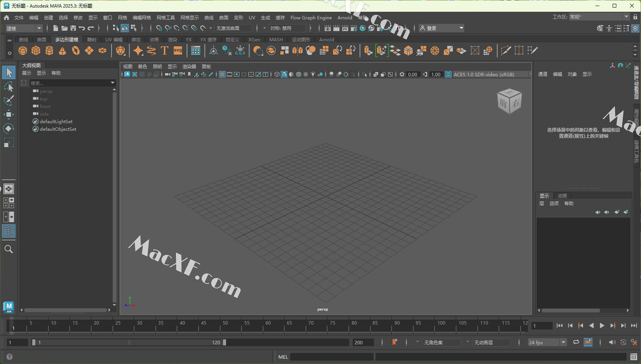Choose the Paint selection tool
Screen dimensions: 641x364
pyautogui.click(x=8, y=100)
